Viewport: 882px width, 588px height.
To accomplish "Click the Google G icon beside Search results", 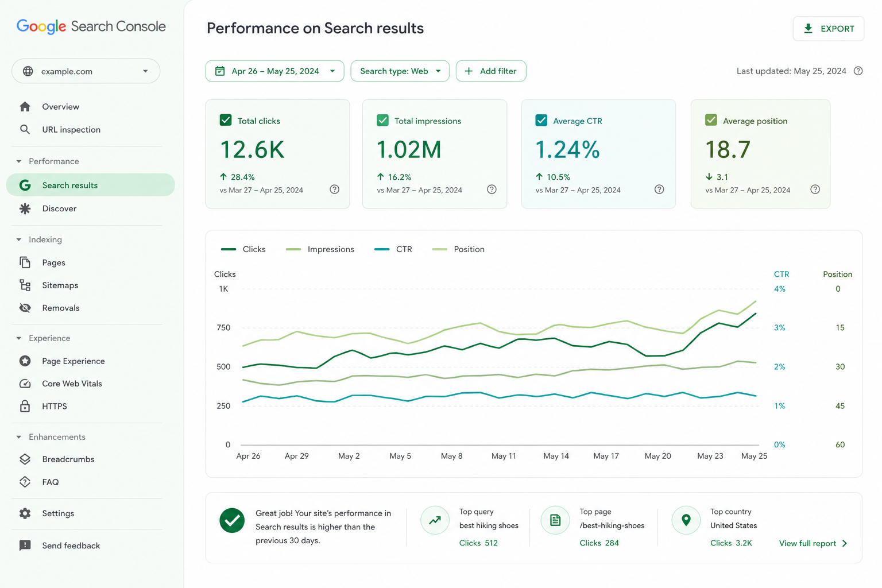I will tap(25, 185).
